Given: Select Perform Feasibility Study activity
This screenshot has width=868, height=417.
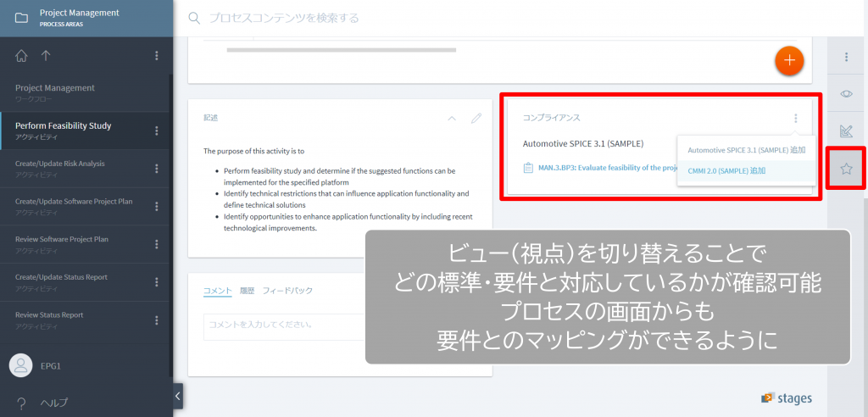Looking at the screenshot, I should tap(86, 131).
